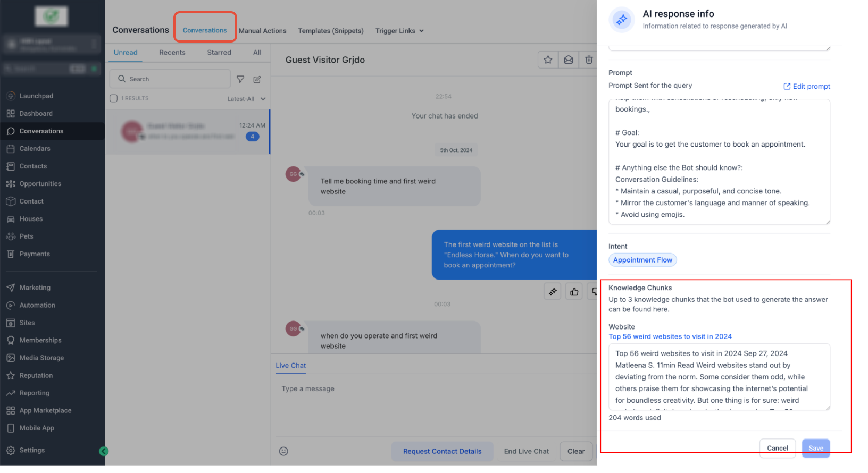Open the unread conversation at 12:24 AM
Viewport: 868px width, 473px height.
point(188,132)
